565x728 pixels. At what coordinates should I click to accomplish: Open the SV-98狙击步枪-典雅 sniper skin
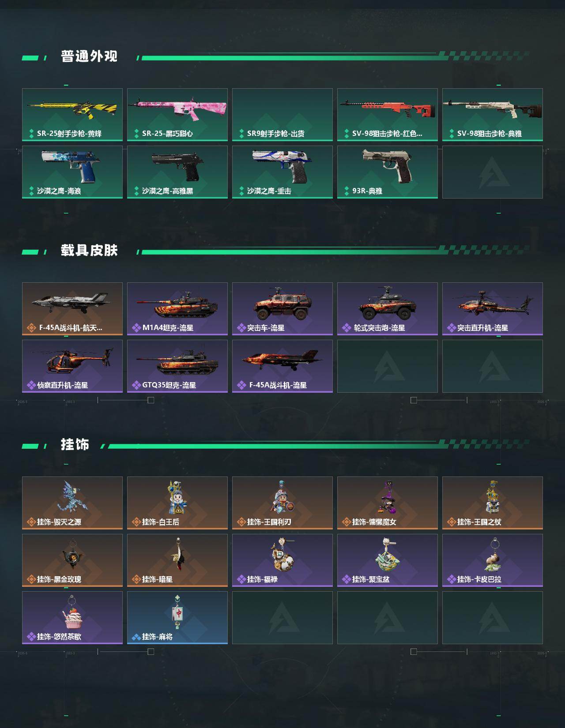[x=493, y=115]
